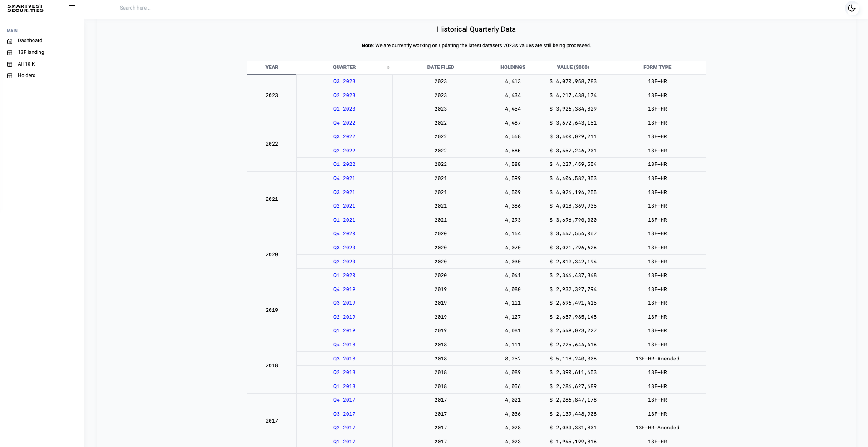Image resolution: width=868 pixels, height=447 pixels.
Task: Open Q3 2018 quarter link
Action: click(x=344, y=359)
